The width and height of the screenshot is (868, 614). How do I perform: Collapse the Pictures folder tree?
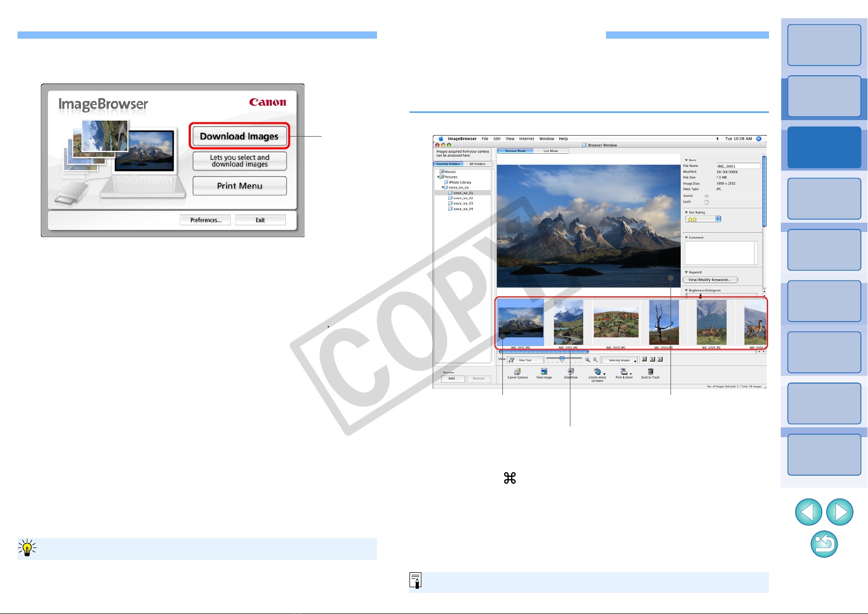click(x=438, y=177)
